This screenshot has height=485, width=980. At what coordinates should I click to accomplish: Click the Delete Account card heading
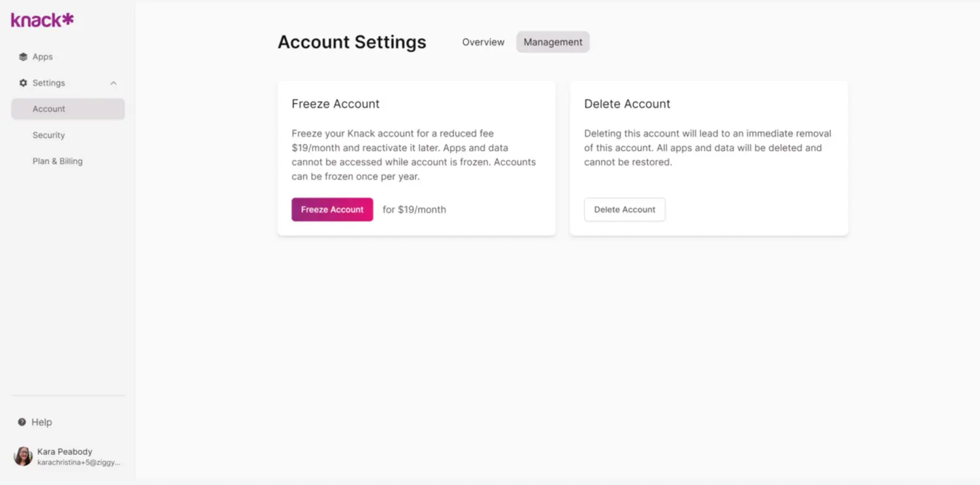[x=627, y=103]
